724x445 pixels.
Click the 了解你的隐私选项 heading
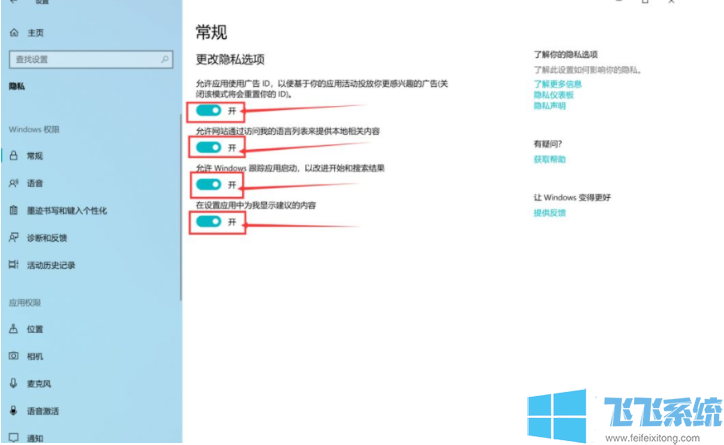(x=566, y=54)
